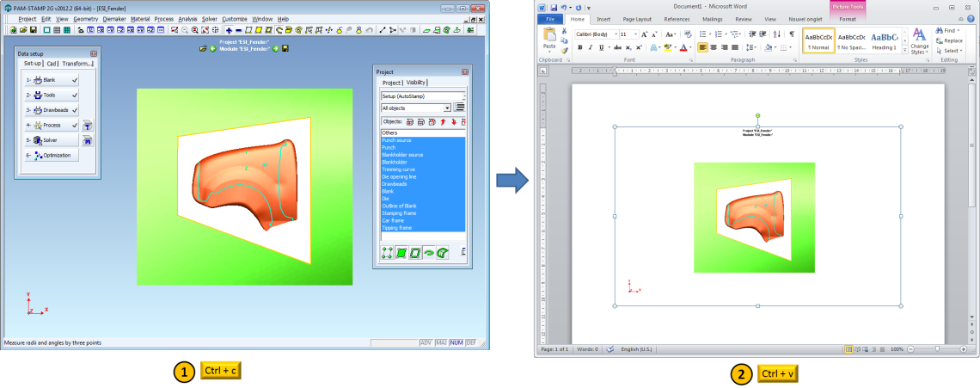The height and width of the screenshot is (388, 980).
Task: Select Others in Project objects list
Action: point(424,132)
